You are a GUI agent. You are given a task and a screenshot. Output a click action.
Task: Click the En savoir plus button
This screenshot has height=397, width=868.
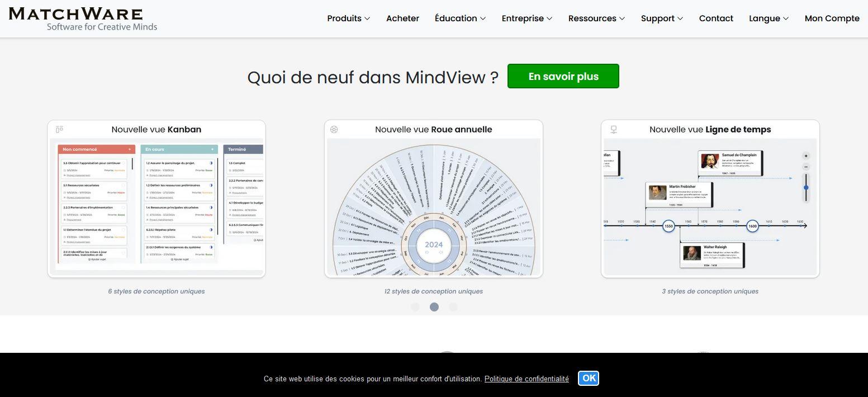tap(563, 76)
